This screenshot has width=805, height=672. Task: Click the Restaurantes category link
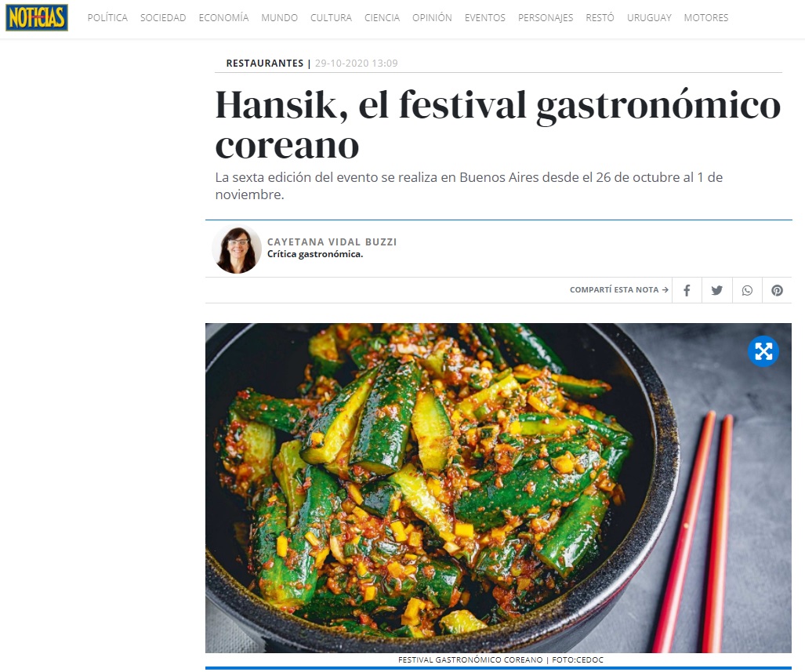click(265, 64)
